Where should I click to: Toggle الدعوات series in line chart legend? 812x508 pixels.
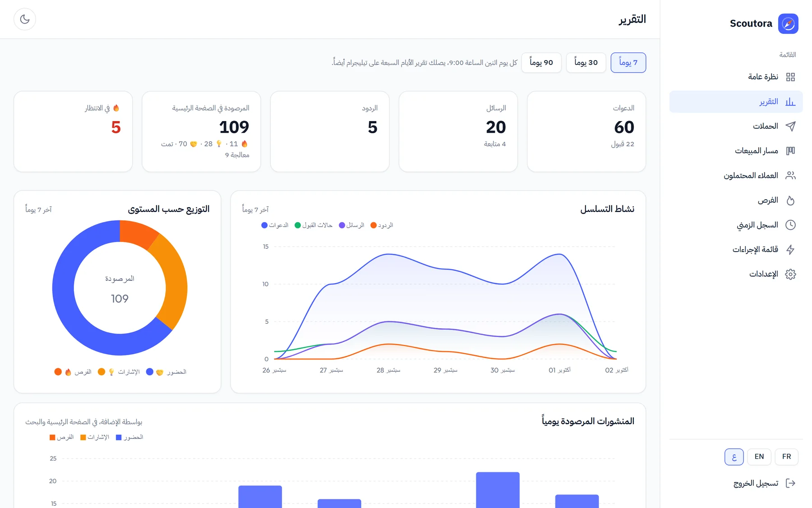coord(275,225)
